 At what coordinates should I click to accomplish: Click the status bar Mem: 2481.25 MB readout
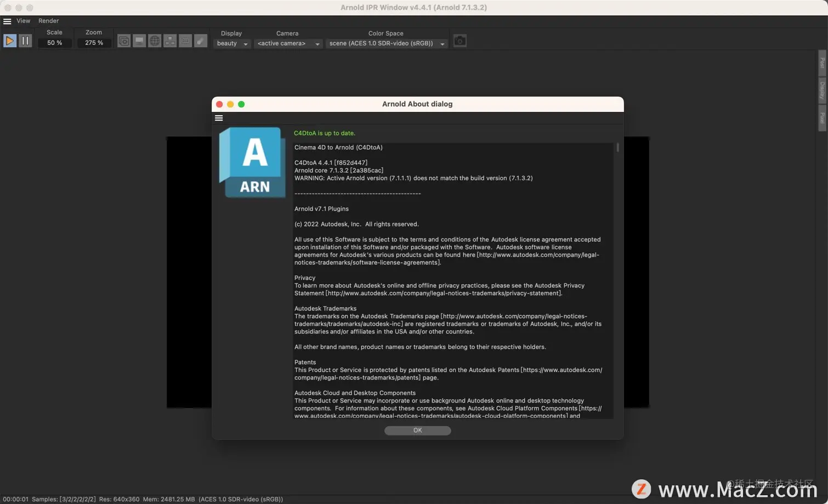coord(169,499)
